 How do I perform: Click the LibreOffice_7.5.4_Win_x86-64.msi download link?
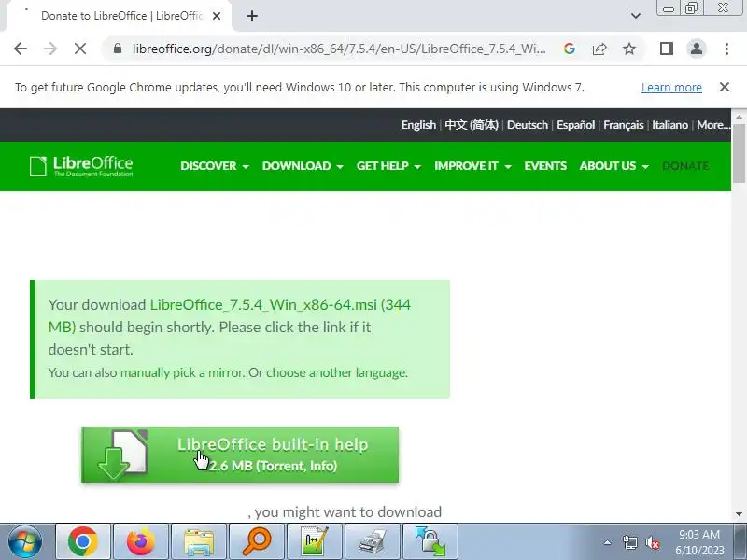click(x=263, y=305)
